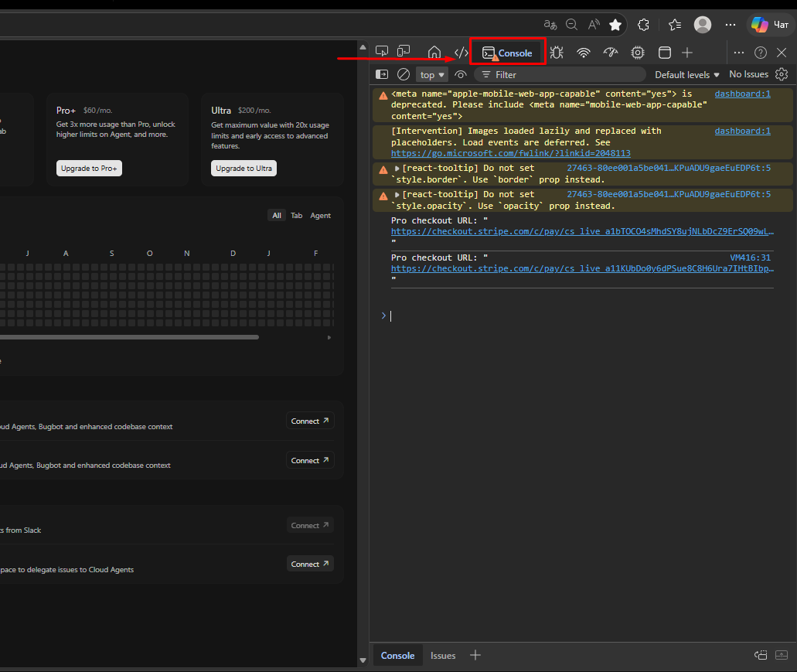
Task: Open the go.microsoft.com fwlink URL
Action: (511, 153)
